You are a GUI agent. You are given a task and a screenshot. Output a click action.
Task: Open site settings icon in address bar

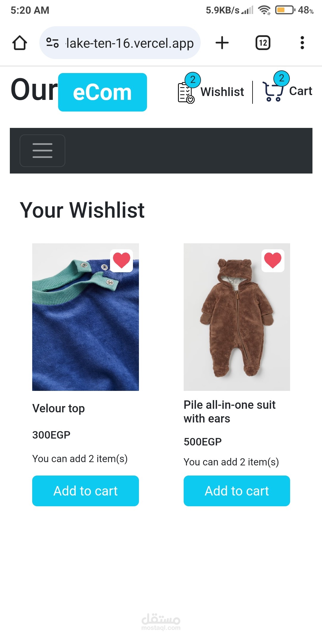point(52,43)
